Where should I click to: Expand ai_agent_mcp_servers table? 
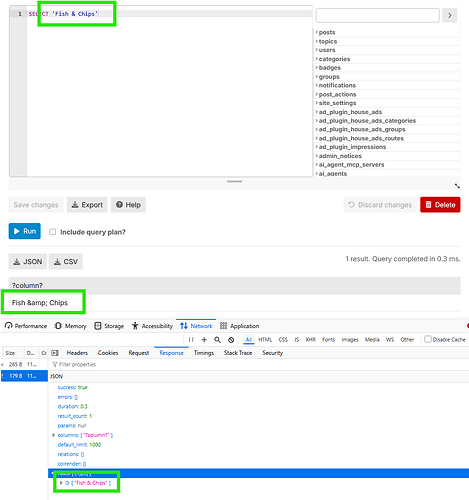(351, 165)
